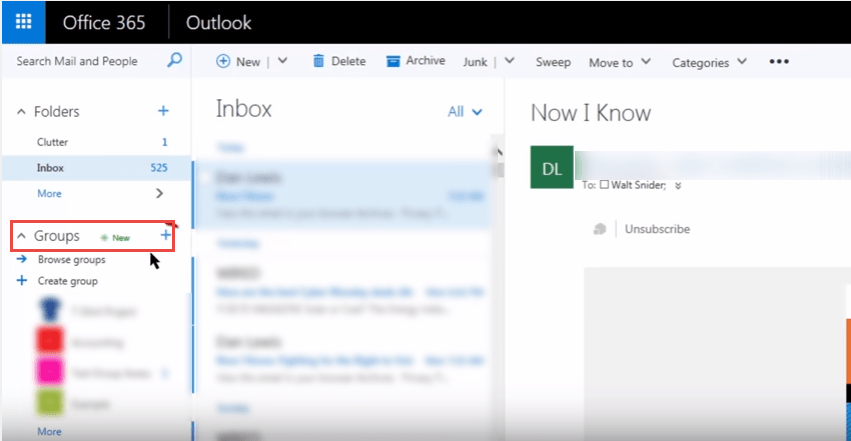The image size is (851, 441).
Task: Expand recipient details double chevron
Action: click(678, 186)
